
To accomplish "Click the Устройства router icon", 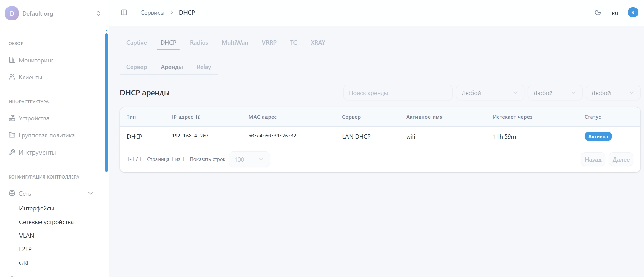I will click(x=12, y=118).
